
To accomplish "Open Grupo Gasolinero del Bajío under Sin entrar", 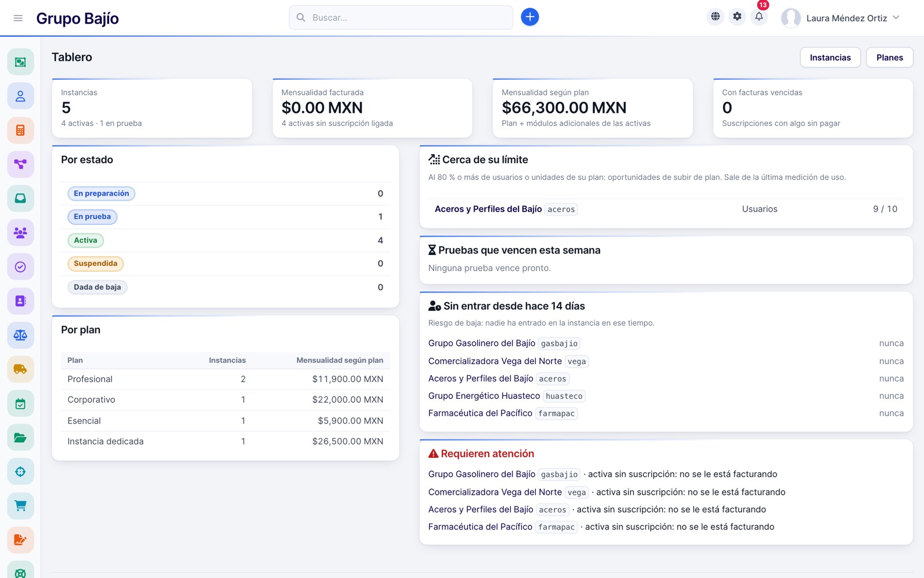I will tap(482, 343).
